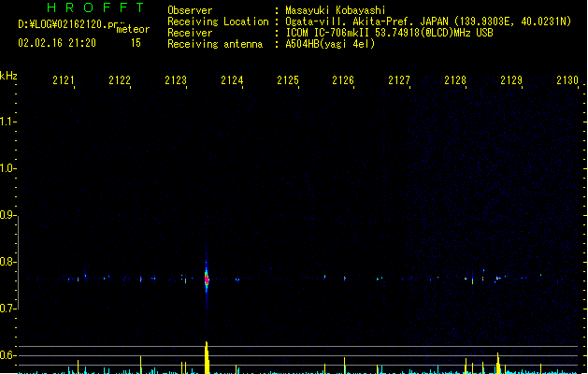Screen dimensions: 588x374
Task: Click the date stamp 02.02.16 21:20
Action: [x=57, y=43]
